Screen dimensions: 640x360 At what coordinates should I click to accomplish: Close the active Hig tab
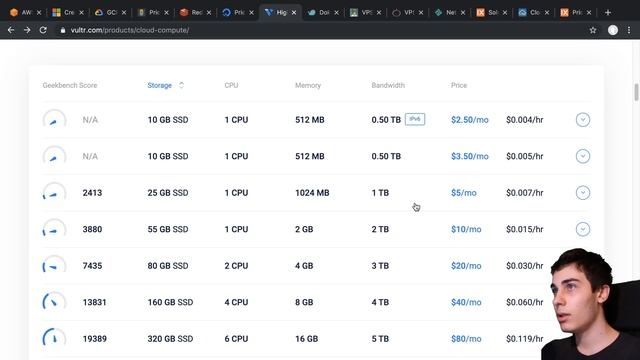(x=294, y=13)
